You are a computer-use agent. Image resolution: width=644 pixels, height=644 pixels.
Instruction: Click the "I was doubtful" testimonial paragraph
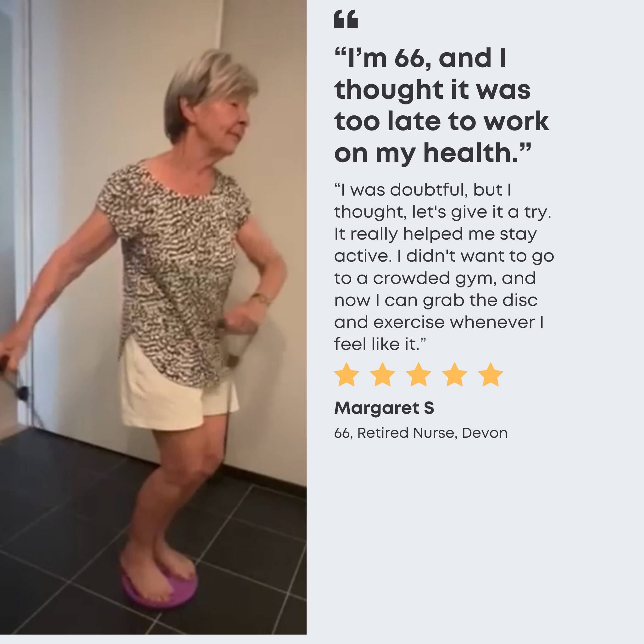pyautogui.click(x=444, y=267)
